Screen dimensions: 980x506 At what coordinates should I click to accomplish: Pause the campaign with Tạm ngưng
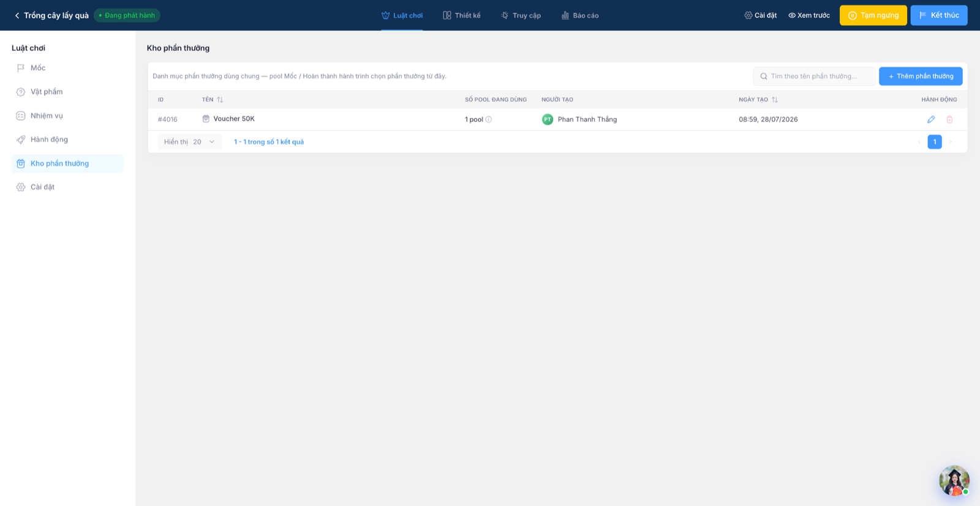pos(873,15)
